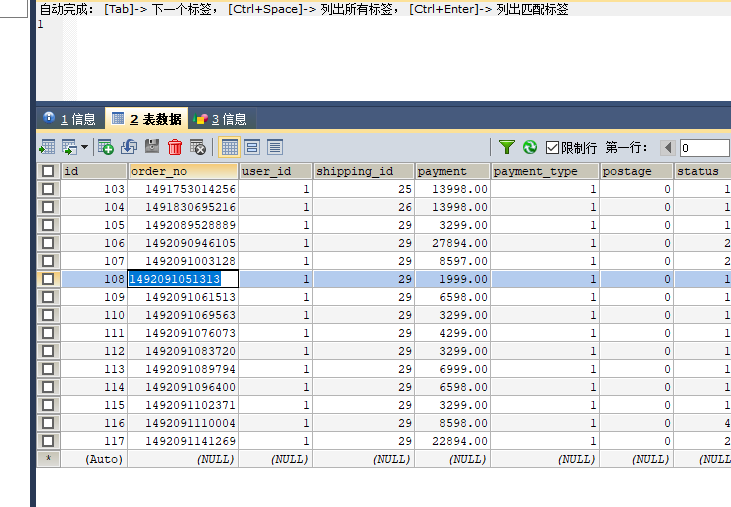Tick the select-all checkbox in header row

[x=48, y=171]
